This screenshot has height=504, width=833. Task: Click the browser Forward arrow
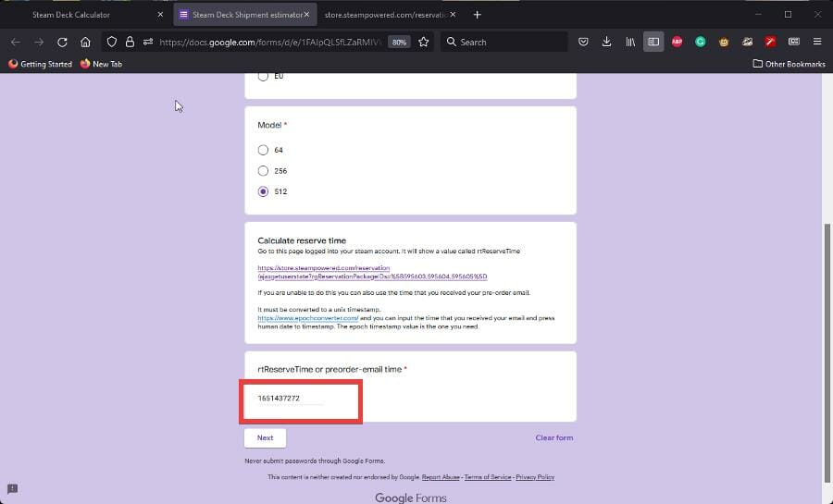coord(39,42)
